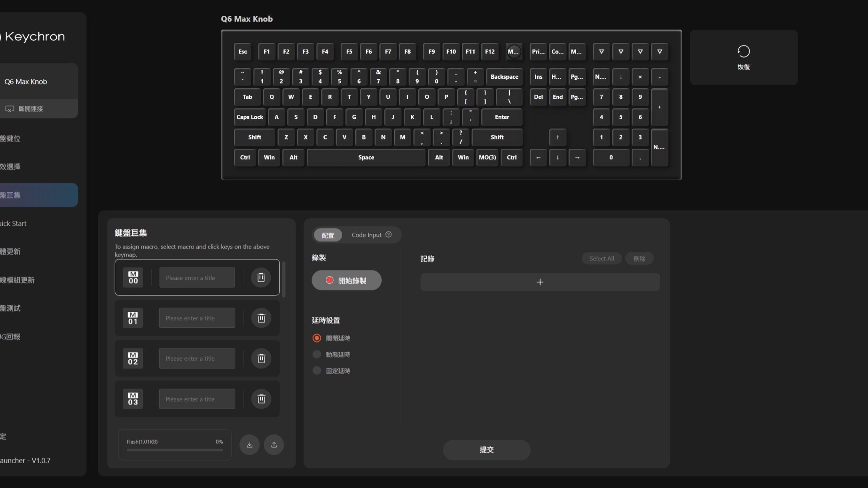
Task: Delete macro M00 with trash icon
Action: click(x=261, y=277)
